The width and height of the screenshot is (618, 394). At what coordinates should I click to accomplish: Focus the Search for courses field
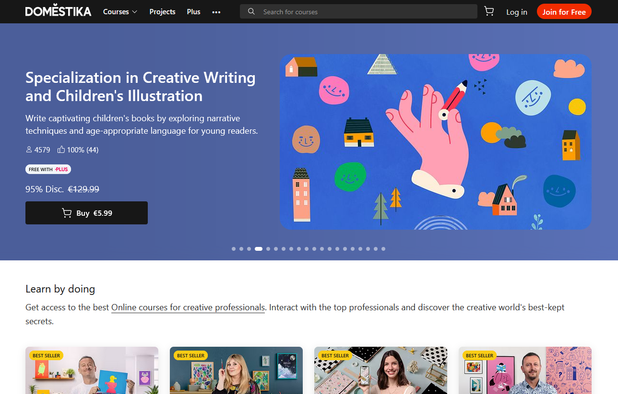pyautogui.click(x=358, y=11)
